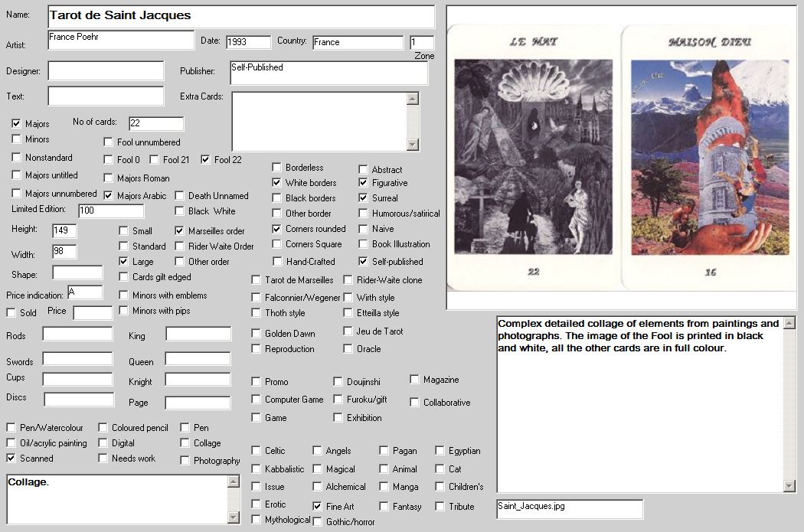The image size is (804, 532).
Task: Click scroll down arrow of Collage notes box
Action: (x=234, y=517)
